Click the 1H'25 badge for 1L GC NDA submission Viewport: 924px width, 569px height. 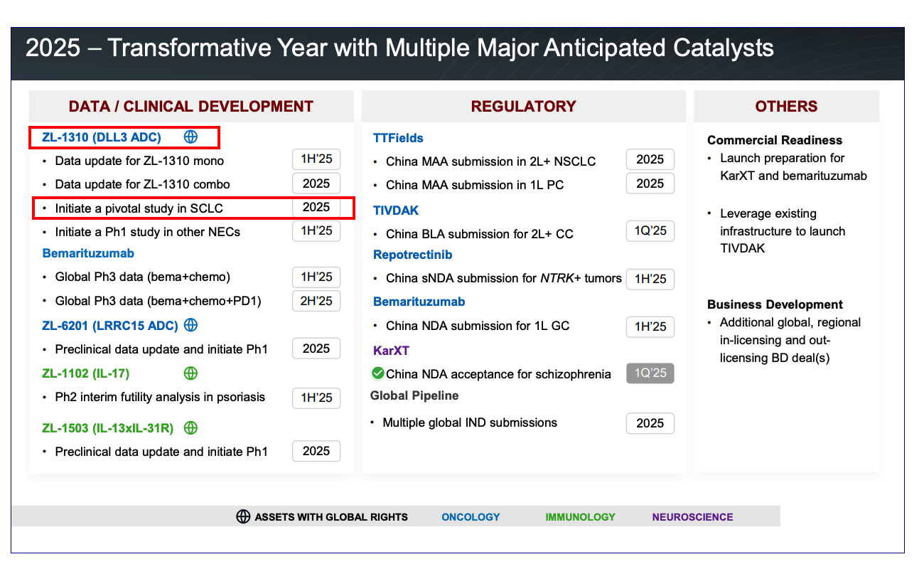[x=650, y=326]
